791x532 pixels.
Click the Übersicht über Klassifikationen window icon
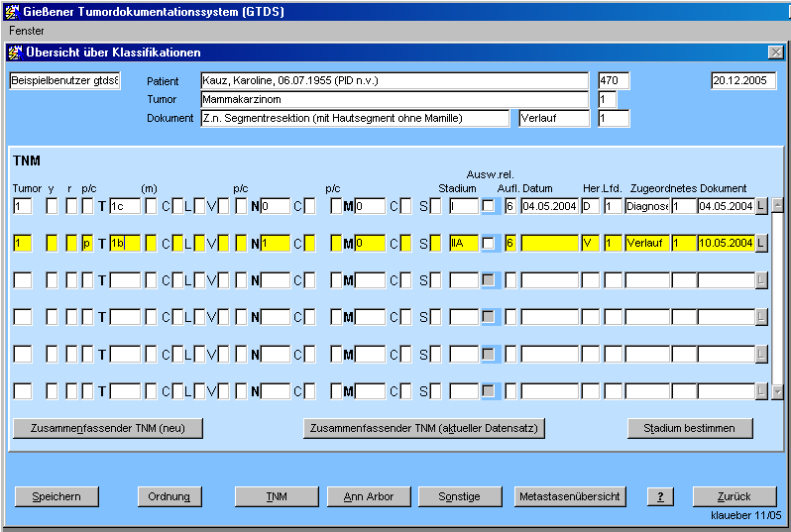coord(14,53)
